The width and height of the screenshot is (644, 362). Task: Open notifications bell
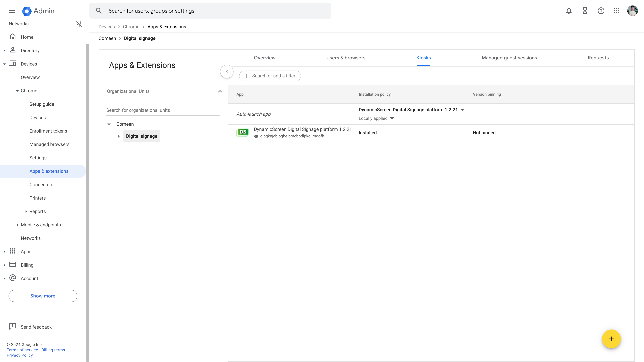click(569, 11)
